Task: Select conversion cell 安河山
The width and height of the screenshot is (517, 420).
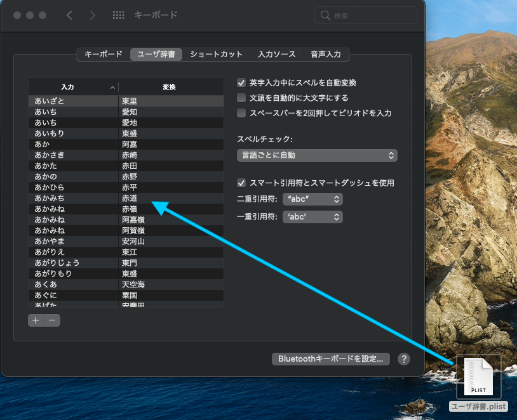Action: point(171,242)
